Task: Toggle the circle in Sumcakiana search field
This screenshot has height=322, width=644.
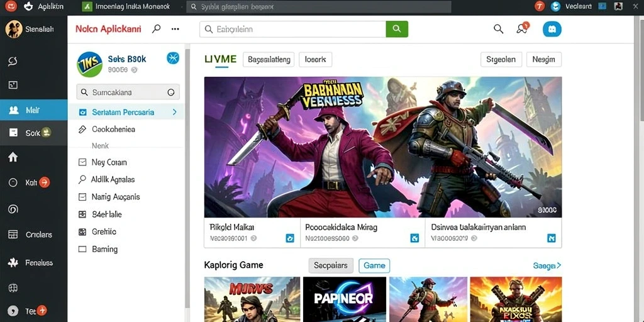Action: click(171, 92)
